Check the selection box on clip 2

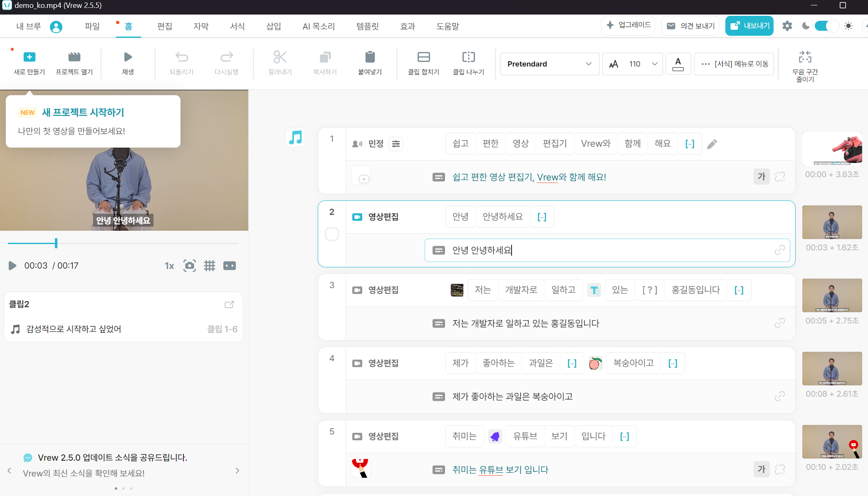[331, 234]
